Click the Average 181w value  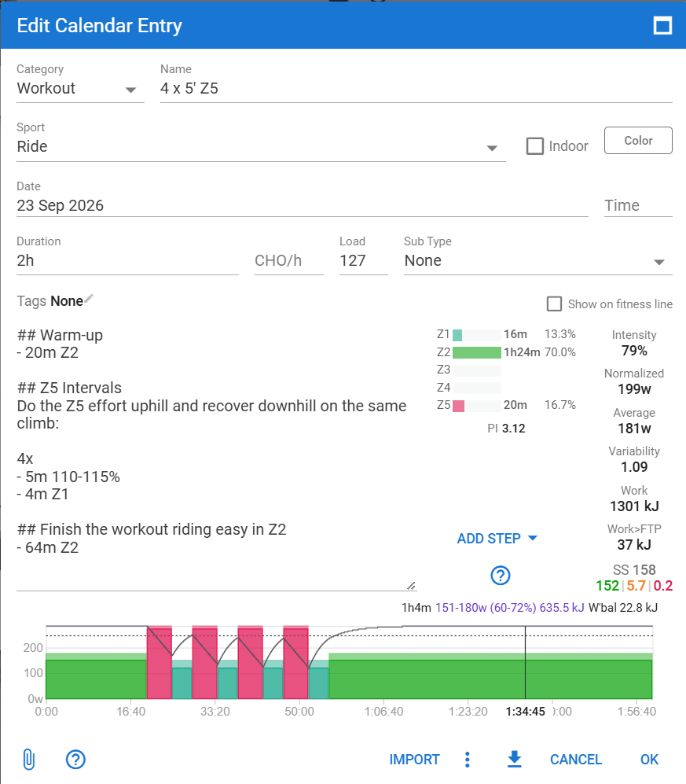634,428
